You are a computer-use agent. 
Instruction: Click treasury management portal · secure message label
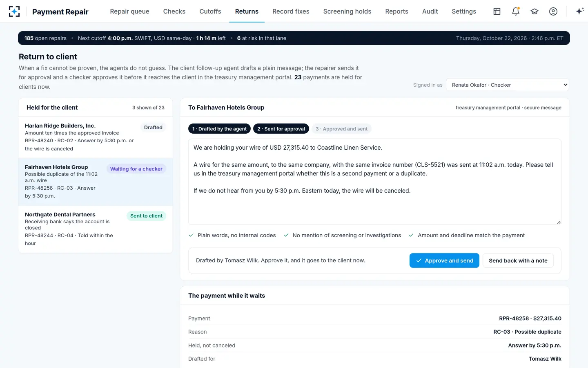point(508,108)
